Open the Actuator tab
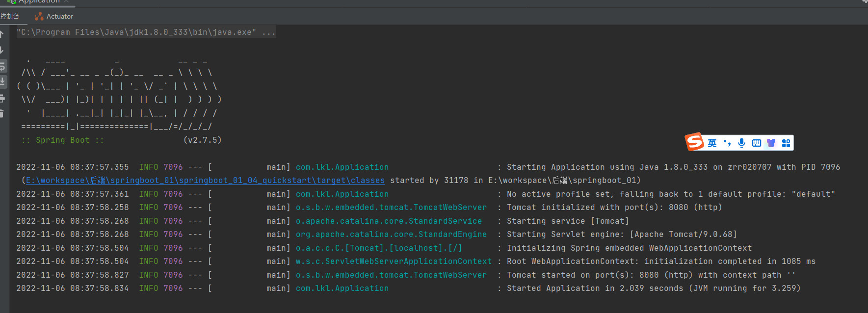 pos(54,16)
